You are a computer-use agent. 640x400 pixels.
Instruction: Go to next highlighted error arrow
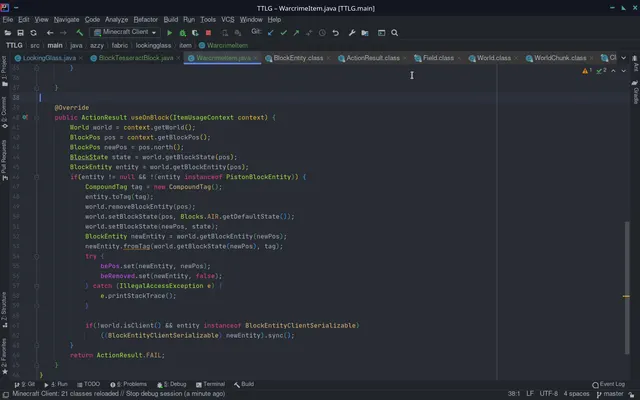click(624, 71)
